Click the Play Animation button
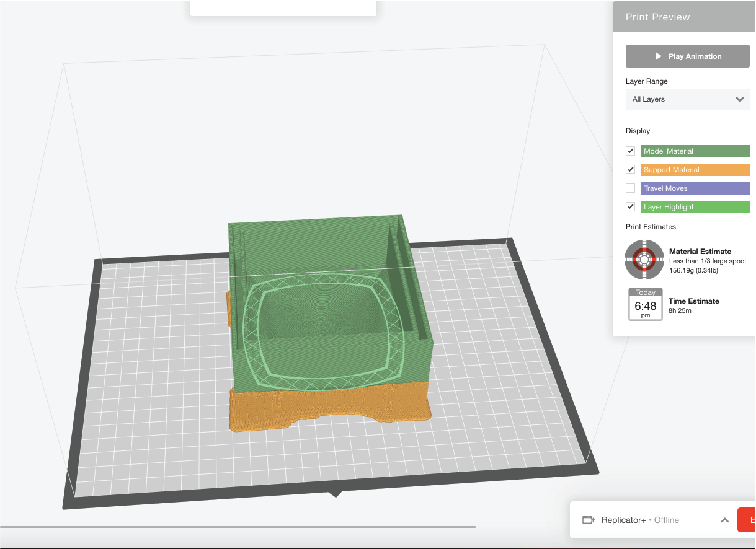756x549 pixels. pos(687,56)
